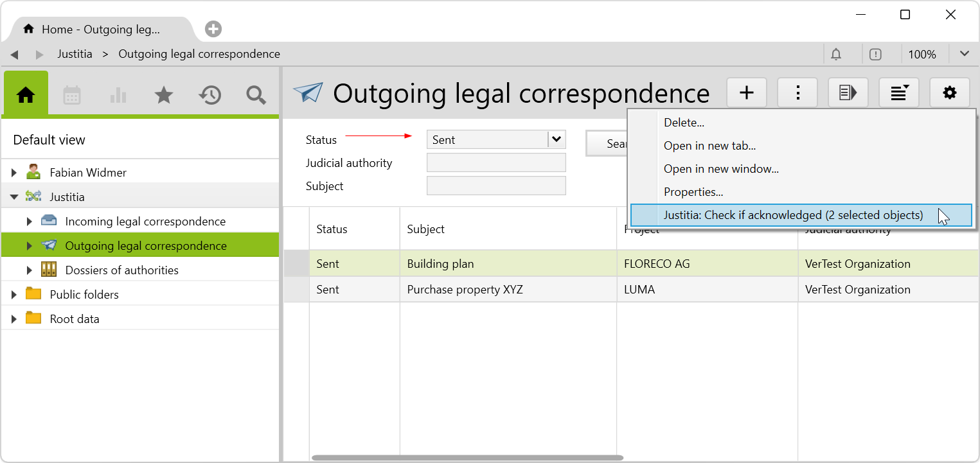The width and height of the screenshot is (980, 463).
Task: Select the Building plan row marker
Action: point(296,264)
